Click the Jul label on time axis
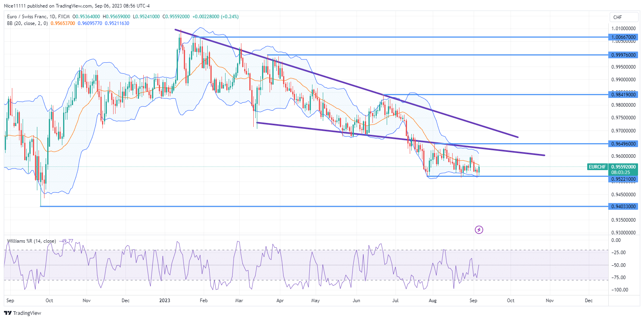Viewport: 644px width, 320px height. click(x=395, y=301)
